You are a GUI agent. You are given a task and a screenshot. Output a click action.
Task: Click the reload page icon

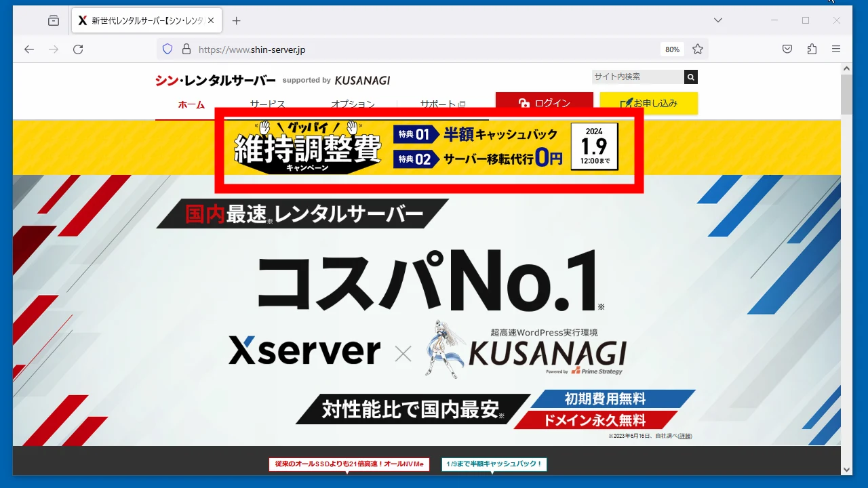pyautogui.click(x=77, y=49)
